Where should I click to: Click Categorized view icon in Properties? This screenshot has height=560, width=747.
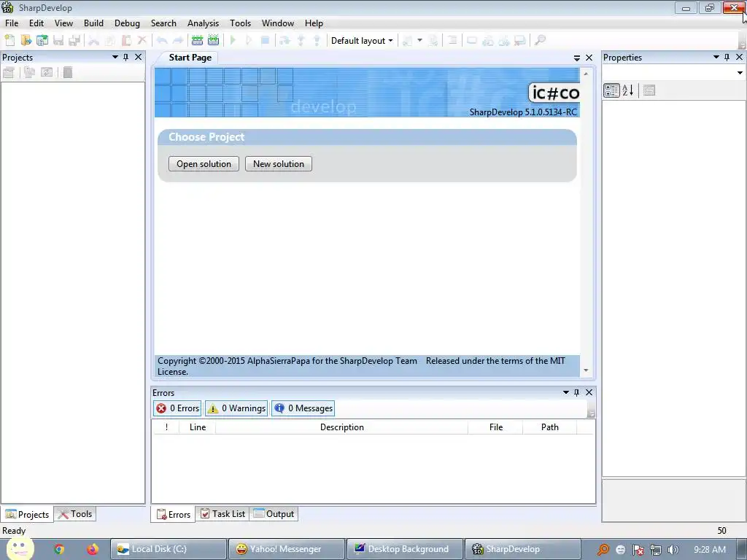(x=611, y=90)
